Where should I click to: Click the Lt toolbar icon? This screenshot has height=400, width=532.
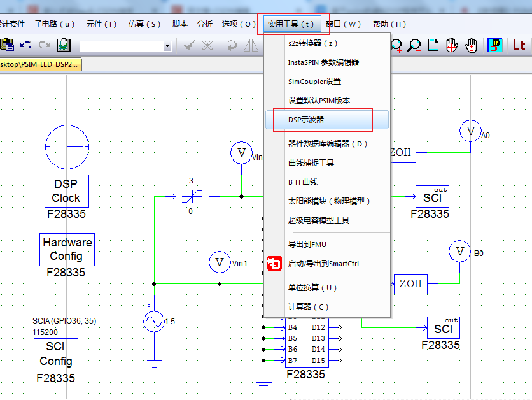click(x=520, y=45)
